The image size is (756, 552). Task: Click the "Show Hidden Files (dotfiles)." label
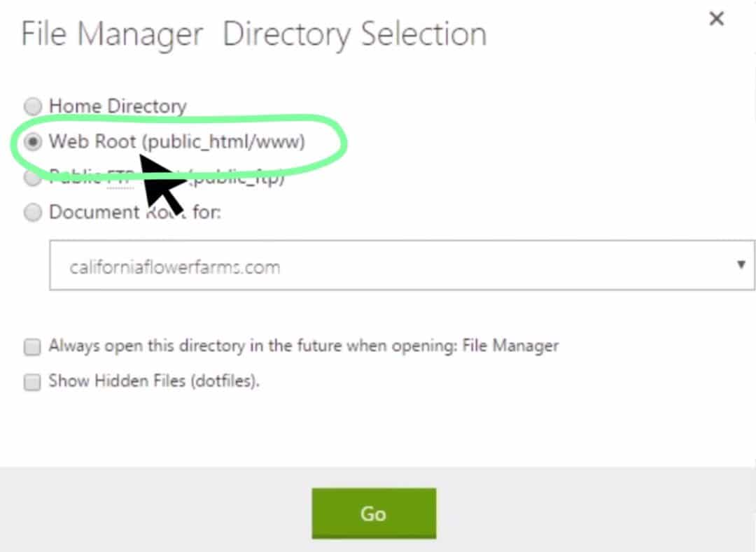[154, 381]
